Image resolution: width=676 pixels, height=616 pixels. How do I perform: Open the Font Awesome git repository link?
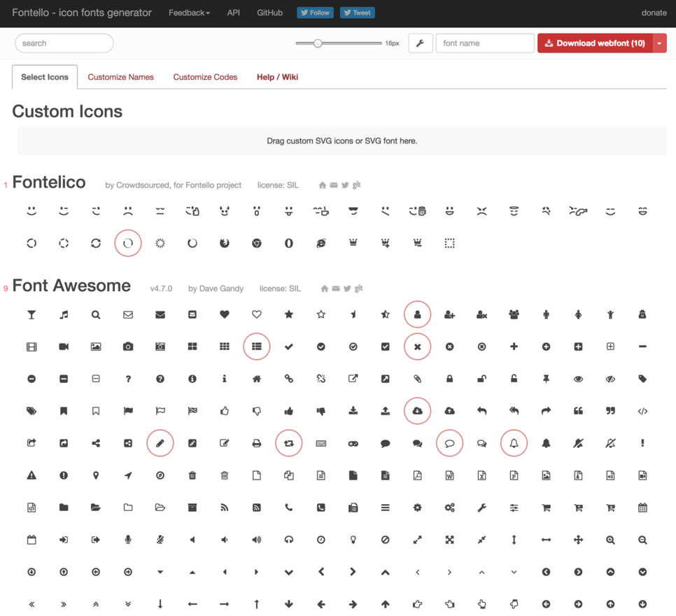(x=359, y=288)
